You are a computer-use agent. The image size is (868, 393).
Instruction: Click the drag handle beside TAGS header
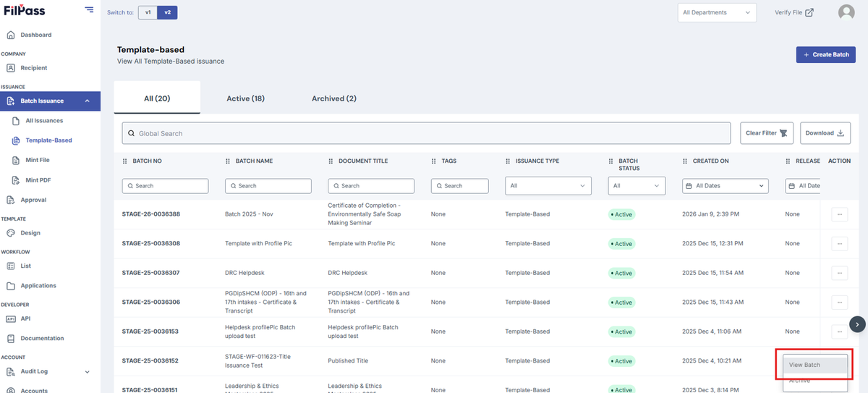point(434,161)
